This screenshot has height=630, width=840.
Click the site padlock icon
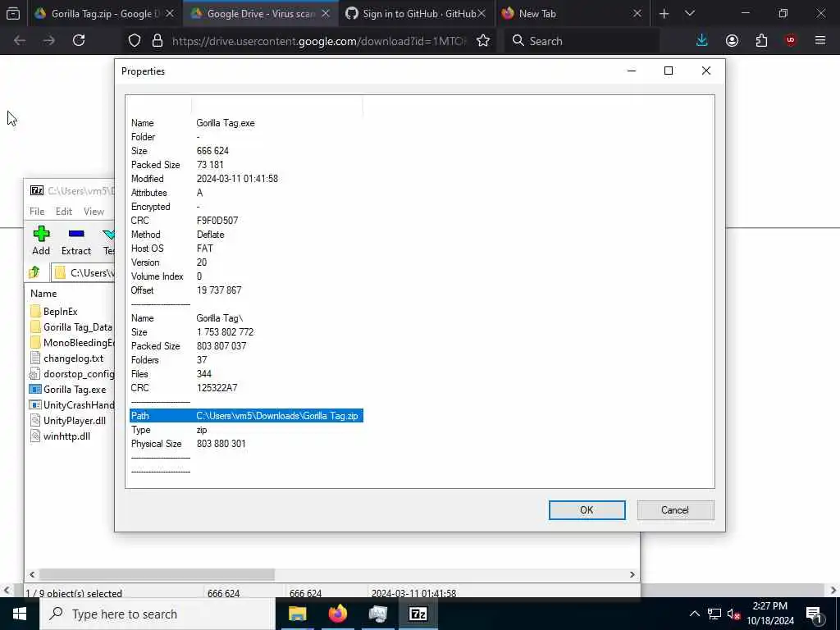157,41
